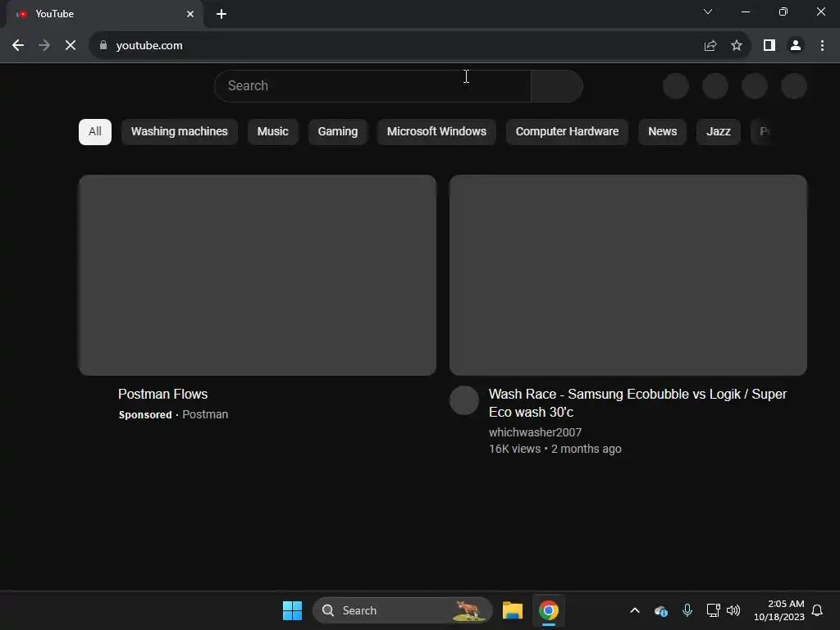Open the tab search chevron
The width and height of the screenshot is (840, 630).
[708, 11]
